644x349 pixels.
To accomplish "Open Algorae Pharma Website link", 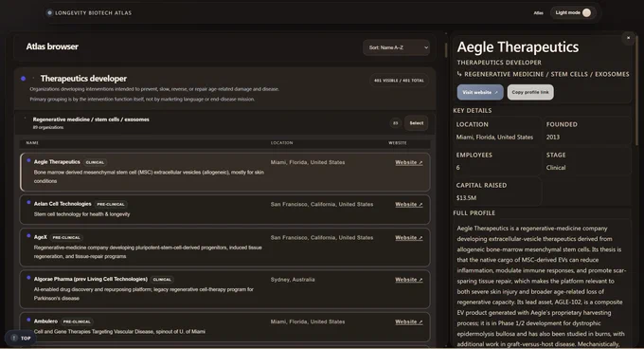I will [x=409, y=280].
